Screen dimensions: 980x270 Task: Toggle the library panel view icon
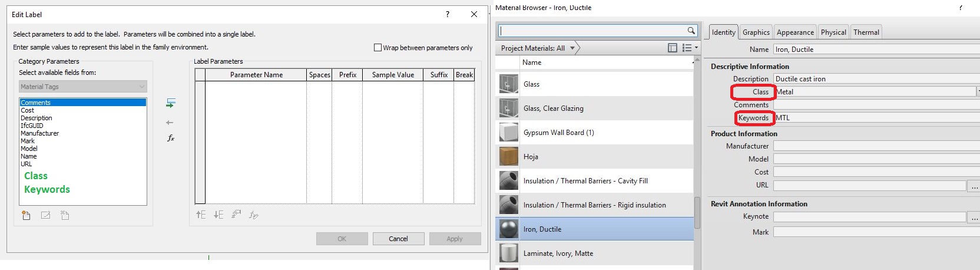pyautogui.click(x=673, y=48)
